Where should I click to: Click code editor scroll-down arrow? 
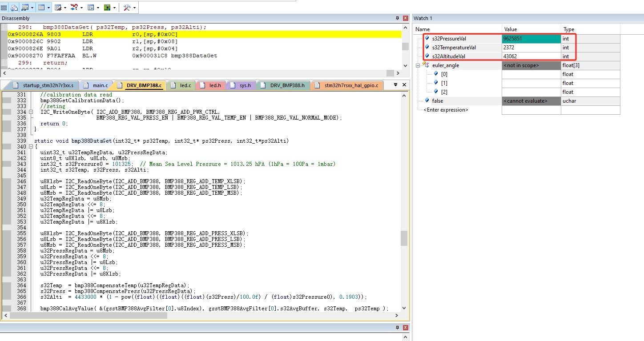(404, 308)
